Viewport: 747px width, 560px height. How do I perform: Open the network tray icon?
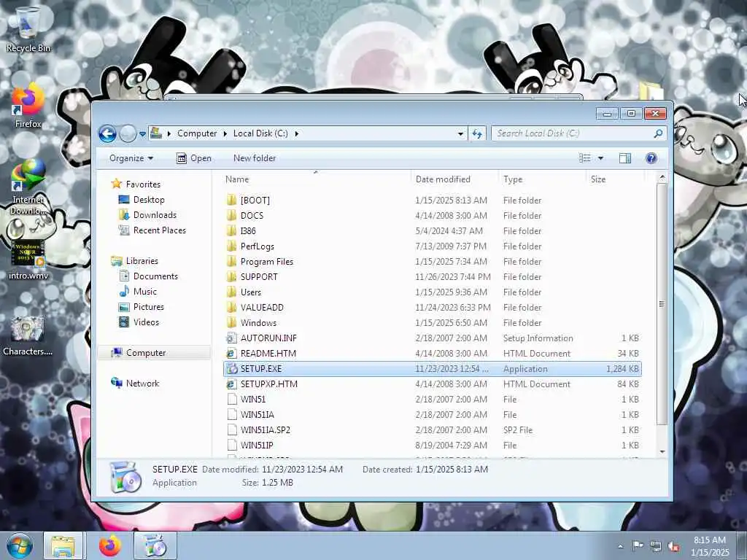click(656, 546)
